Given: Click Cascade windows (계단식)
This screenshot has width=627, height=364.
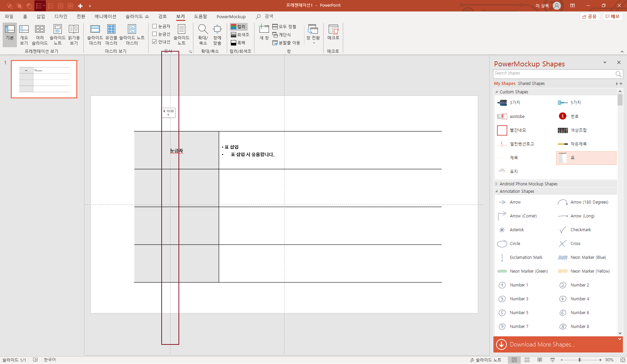Looking at the screenshot, I should coord(281,35).
